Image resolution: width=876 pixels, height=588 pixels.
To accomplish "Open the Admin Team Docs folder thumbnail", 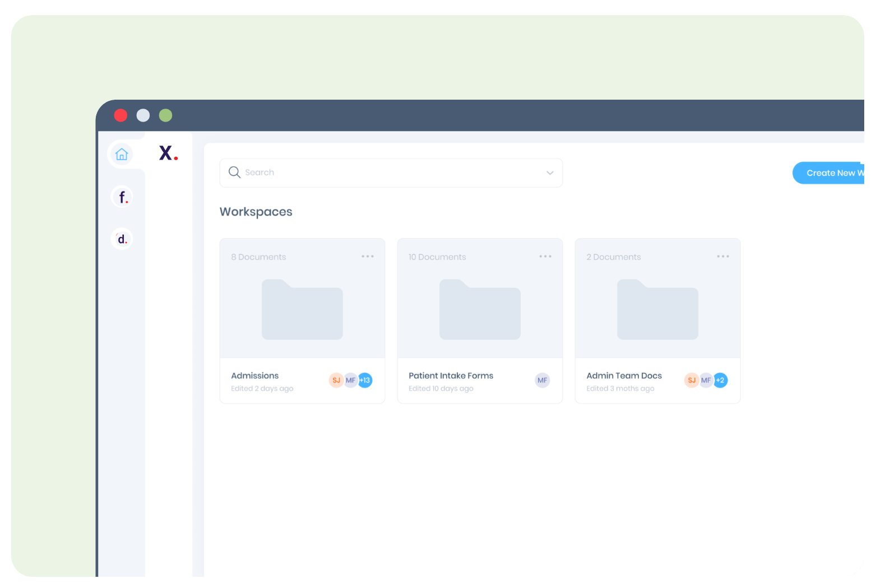I will [x=657, y=309].
